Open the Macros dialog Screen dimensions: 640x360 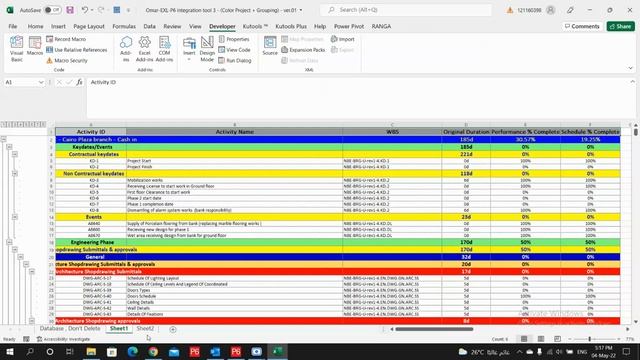click(35, 46)
